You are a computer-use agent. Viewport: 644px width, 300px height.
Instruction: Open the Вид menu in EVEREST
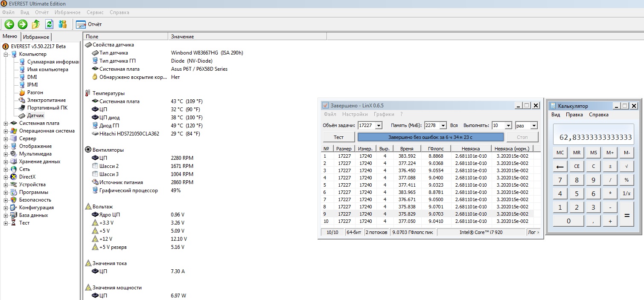(25, 12)
